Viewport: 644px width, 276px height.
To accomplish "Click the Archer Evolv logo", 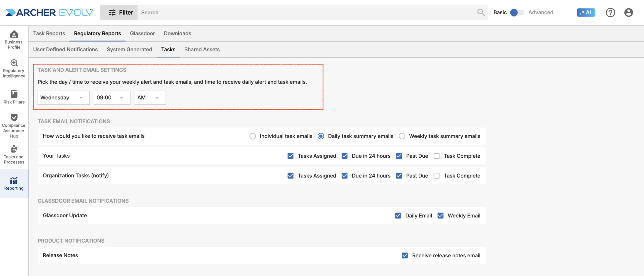I will [50, 12].
